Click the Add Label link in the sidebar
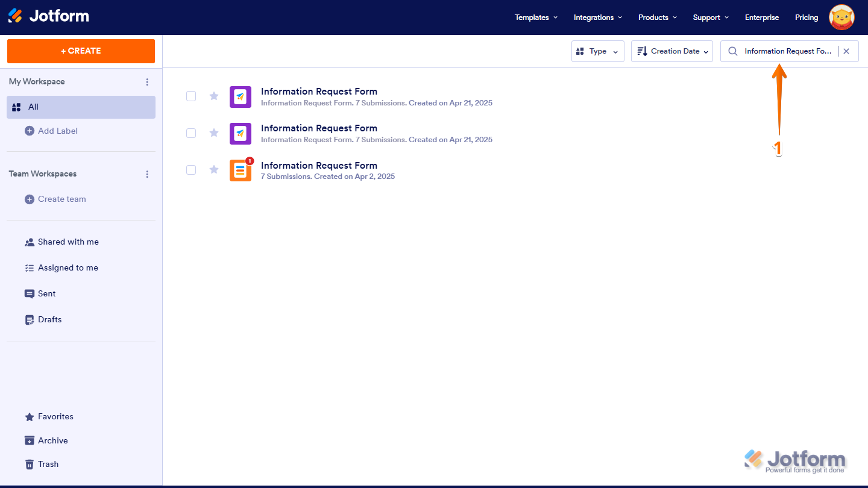868x488 pixels. point(58,131)
